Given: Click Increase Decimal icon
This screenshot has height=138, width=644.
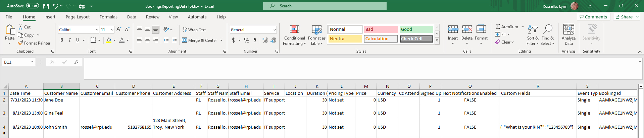Looking at the screenshot, I should click(265, 40).
